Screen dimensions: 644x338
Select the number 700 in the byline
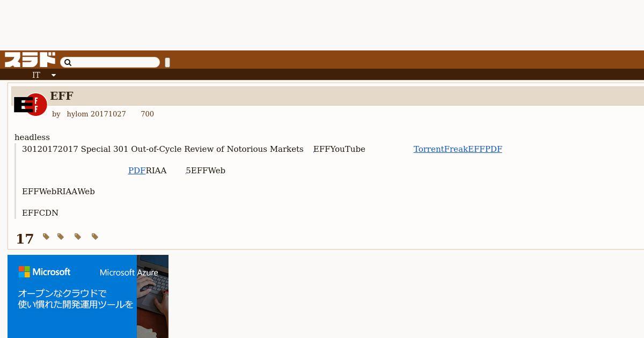pyautogui.click(x=148, y=114)
